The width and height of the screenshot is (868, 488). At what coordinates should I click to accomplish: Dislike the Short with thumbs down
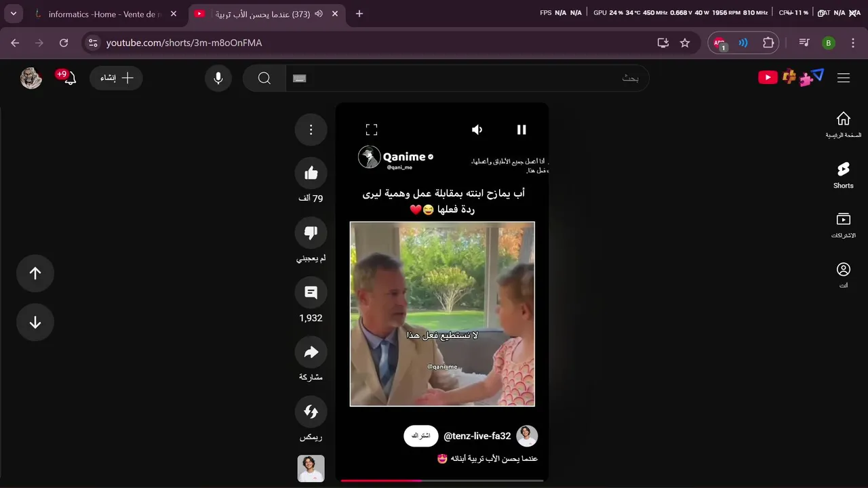click(x=311, y=233)
